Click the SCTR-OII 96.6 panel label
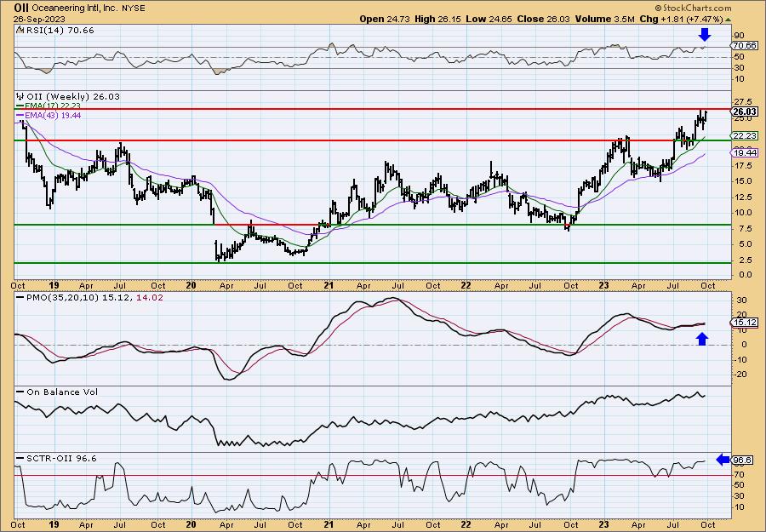Image resolution: width=766 pixels, height=532 pixels. click(61, 458)
